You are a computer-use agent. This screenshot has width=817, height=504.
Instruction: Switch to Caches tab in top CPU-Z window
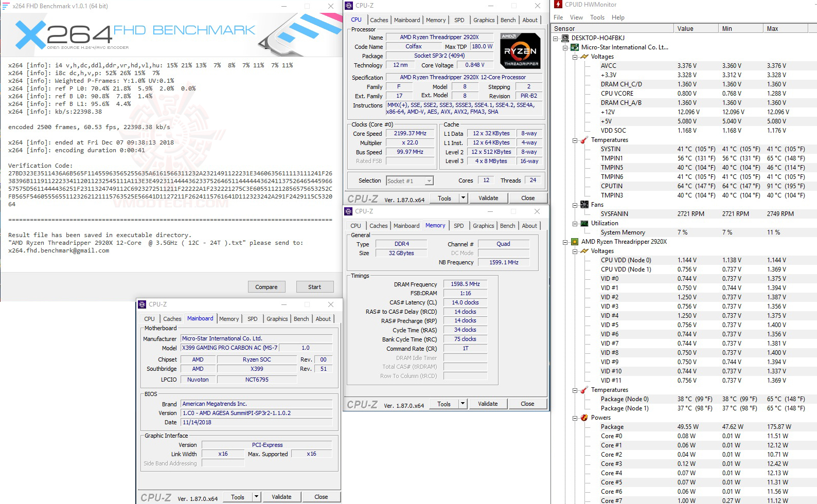(x=379, y=20)
